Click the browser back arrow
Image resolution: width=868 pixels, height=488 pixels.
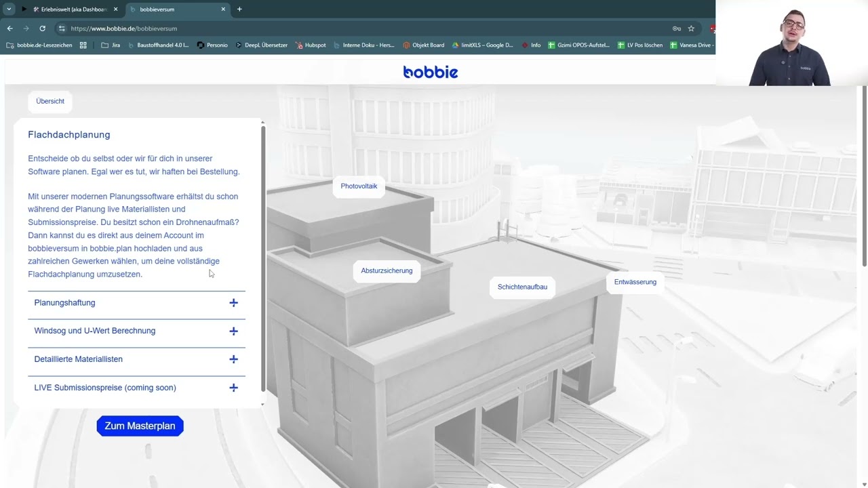(9, 28)
